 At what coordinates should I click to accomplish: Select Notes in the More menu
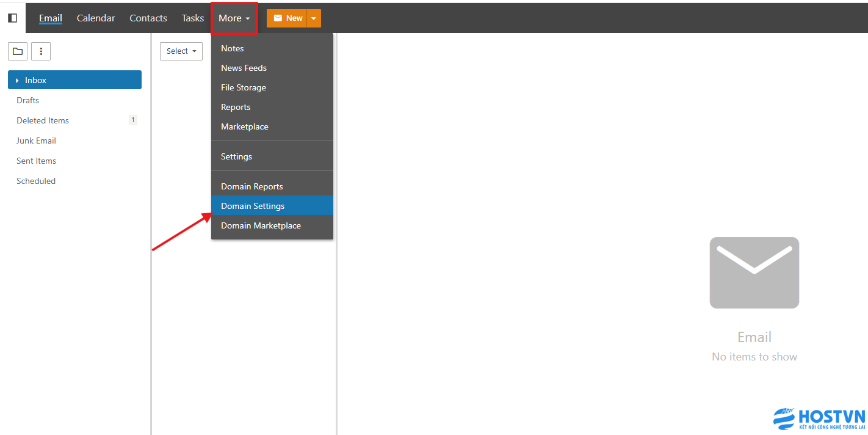[x=232, y=48]
